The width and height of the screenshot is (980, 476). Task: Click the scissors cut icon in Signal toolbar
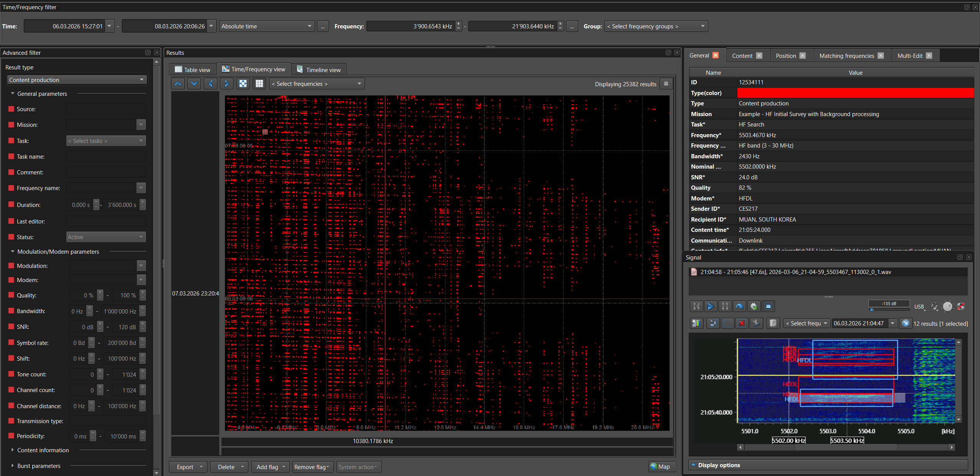tap(756, 323)
